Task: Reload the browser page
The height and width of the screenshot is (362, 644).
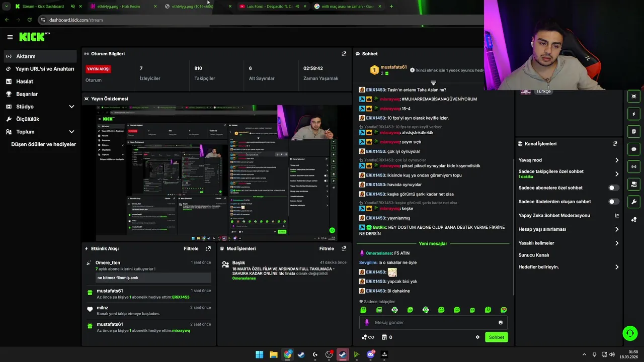Action: 30,20
